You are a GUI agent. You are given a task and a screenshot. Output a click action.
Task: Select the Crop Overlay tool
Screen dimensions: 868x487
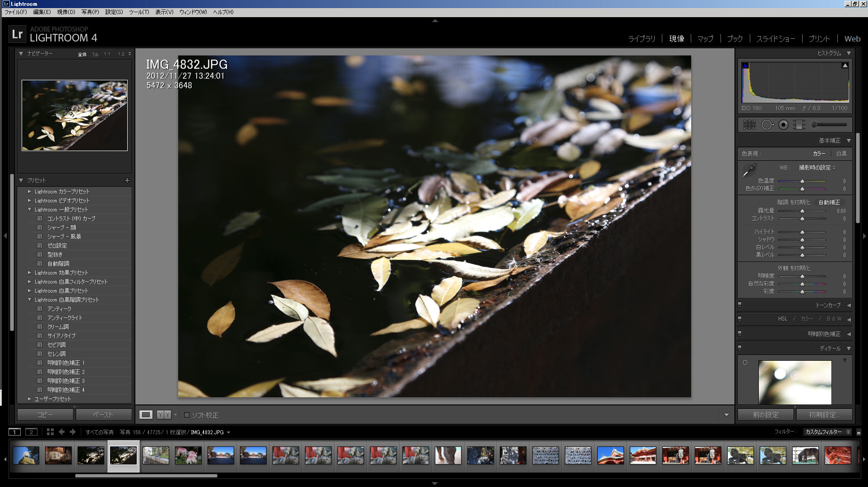tap(749, 125)
